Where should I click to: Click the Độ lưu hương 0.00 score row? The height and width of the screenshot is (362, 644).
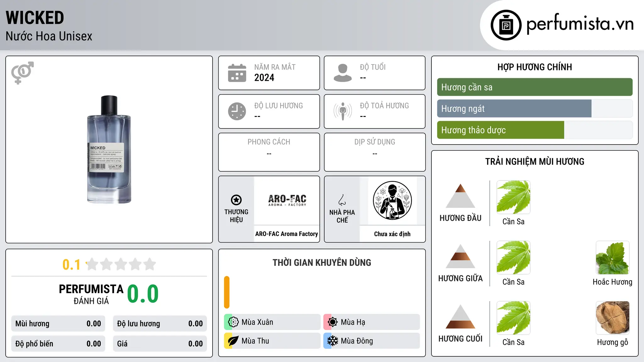(x=160, y=324)
